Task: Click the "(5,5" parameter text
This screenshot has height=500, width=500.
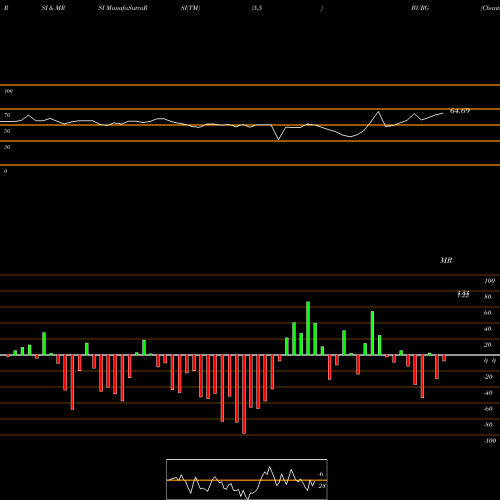Action: [x=257, y=8]
